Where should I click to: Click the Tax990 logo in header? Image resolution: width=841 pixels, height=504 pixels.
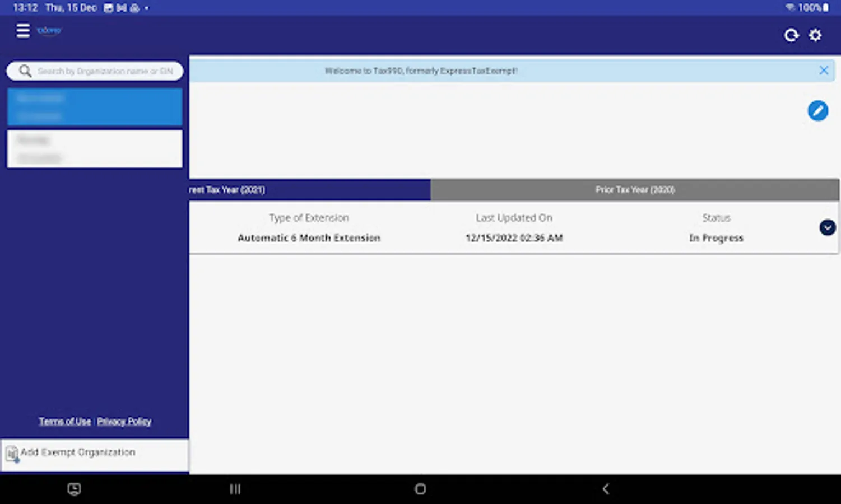coord(49,30)
